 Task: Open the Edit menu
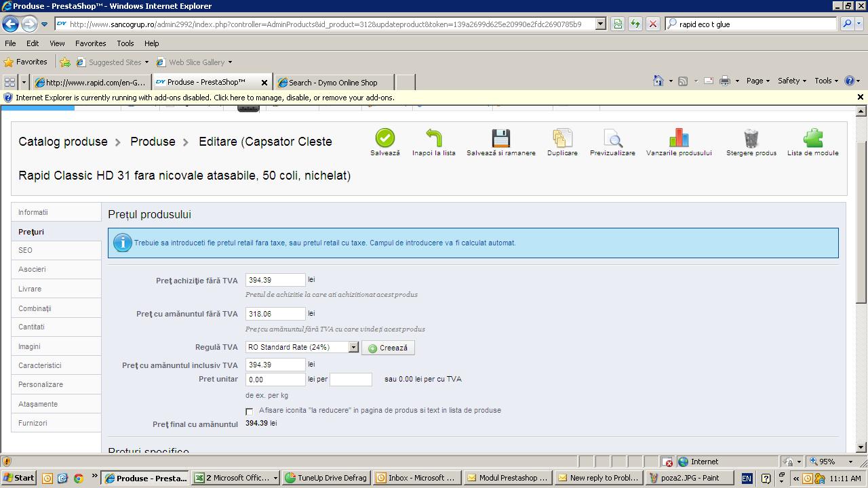(x=33, y=43)
